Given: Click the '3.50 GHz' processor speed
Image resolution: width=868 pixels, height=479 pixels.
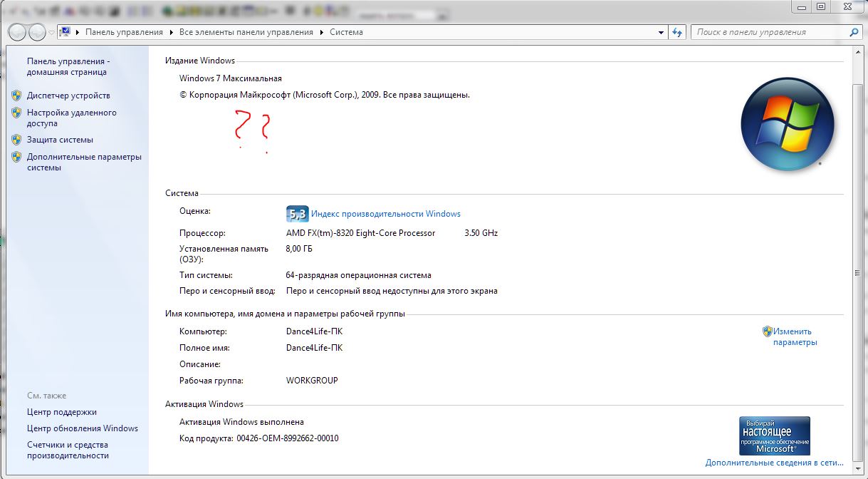Looking at the screenshot, I should [481, 233].
